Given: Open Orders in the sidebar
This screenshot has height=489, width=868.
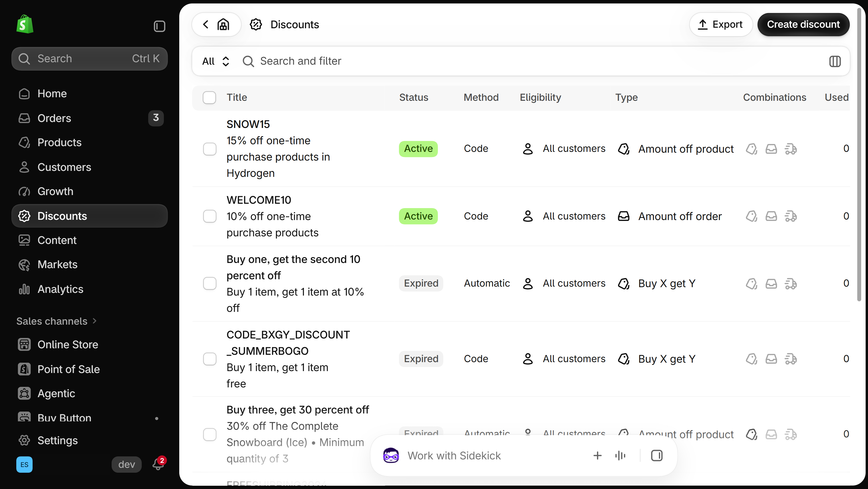Looking at the screenshot, I should tap(89, 118).
